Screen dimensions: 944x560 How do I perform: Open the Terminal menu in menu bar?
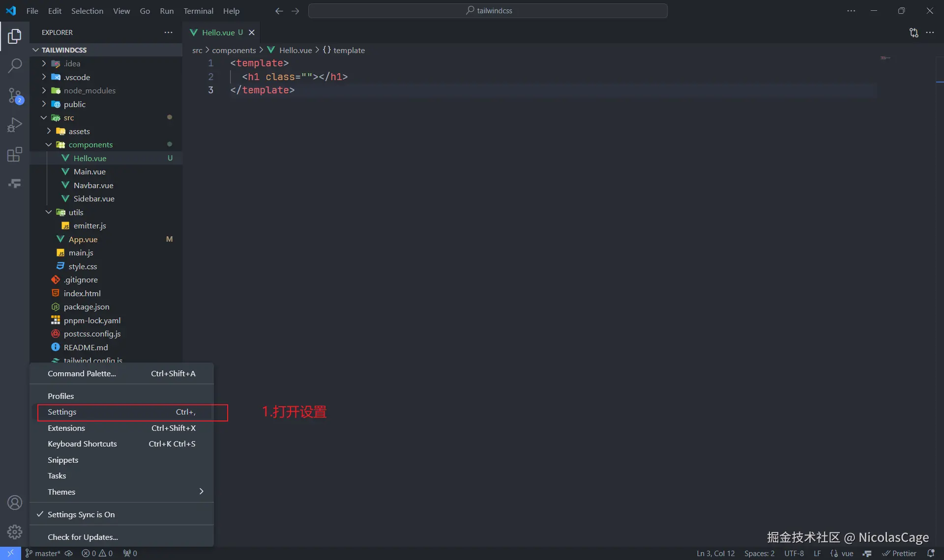pyautogui.click(x=198, y=11)
